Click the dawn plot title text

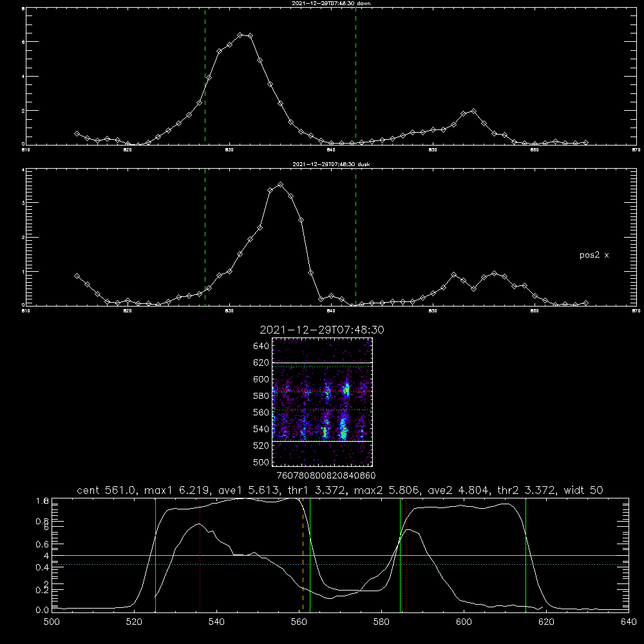tap(331, 3)
